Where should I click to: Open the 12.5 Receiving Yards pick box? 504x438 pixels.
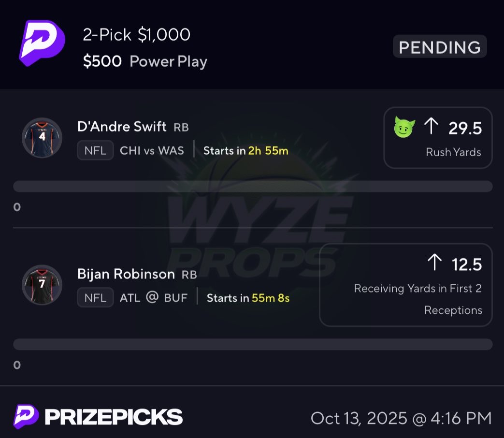405,285
